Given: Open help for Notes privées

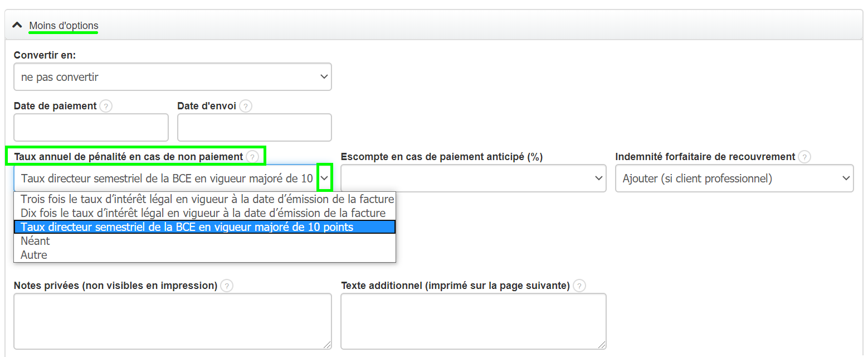Looking at the screenshot, I should 226,285.
